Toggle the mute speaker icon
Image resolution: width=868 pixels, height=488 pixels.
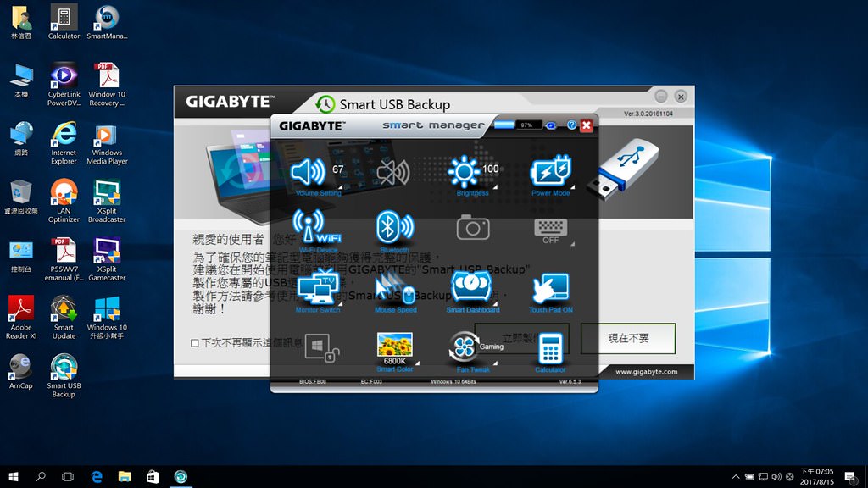pos(393,172)
